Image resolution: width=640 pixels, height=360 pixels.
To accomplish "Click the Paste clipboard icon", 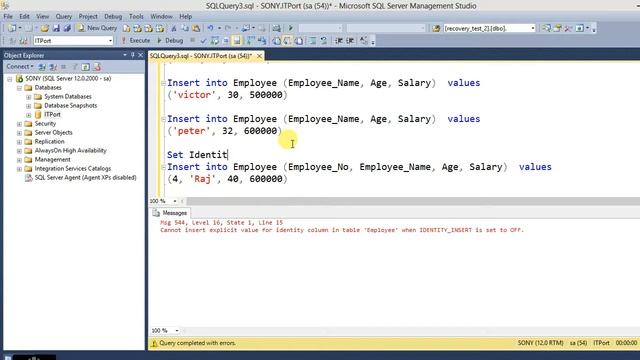I will pos(196,28).
